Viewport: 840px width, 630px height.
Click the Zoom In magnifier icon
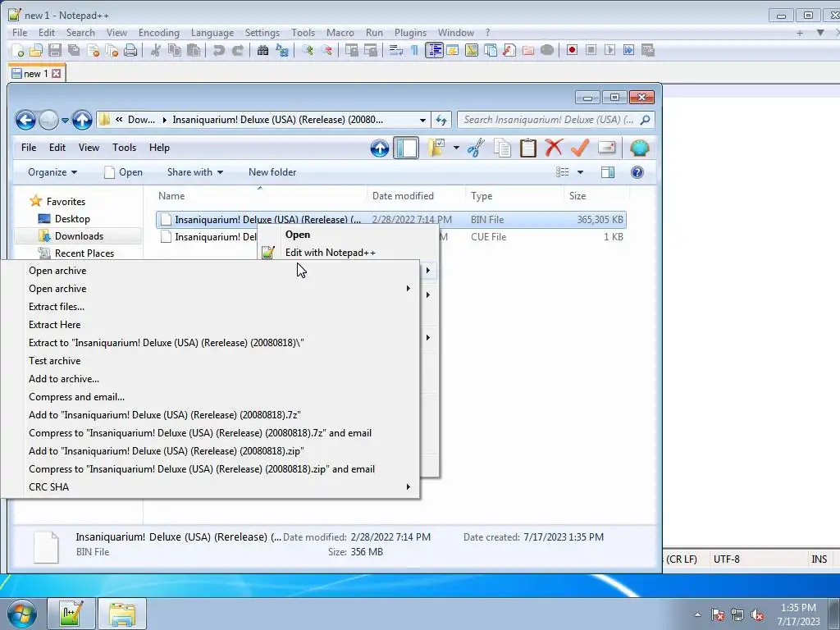(307, 50)
